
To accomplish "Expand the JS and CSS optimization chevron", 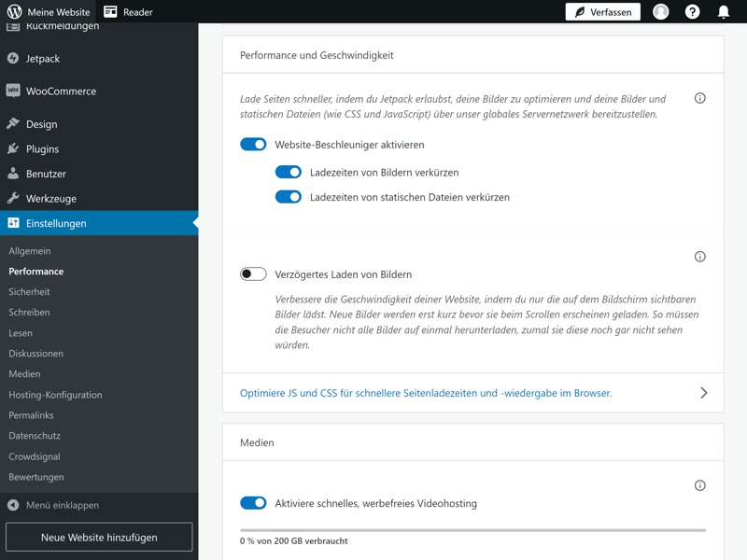I will click(703, 393).
